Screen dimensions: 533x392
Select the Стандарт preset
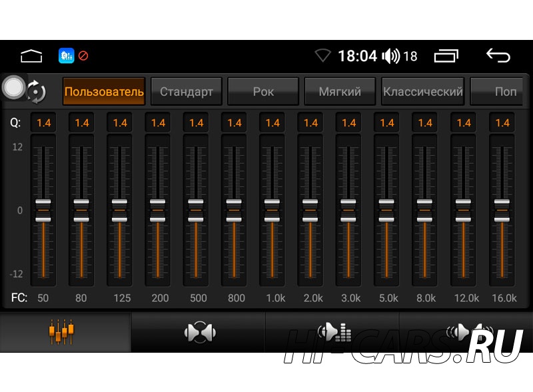coord(187,91)
